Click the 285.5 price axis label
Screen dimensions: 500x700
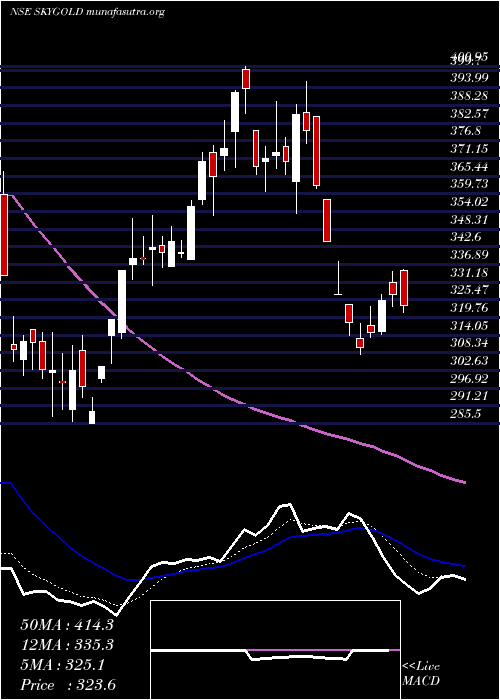tap(466, 414)
